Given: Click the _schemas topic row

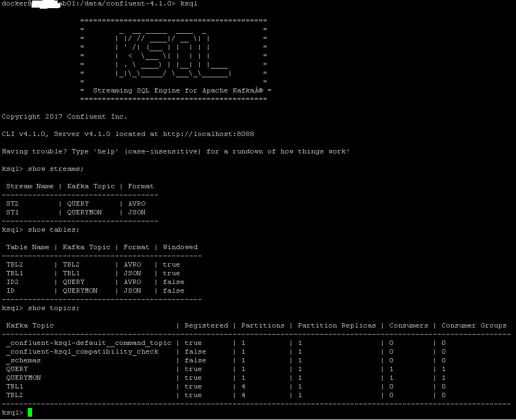Looking at the screenshot, I should pyautogui.click(x=23, y=360).
